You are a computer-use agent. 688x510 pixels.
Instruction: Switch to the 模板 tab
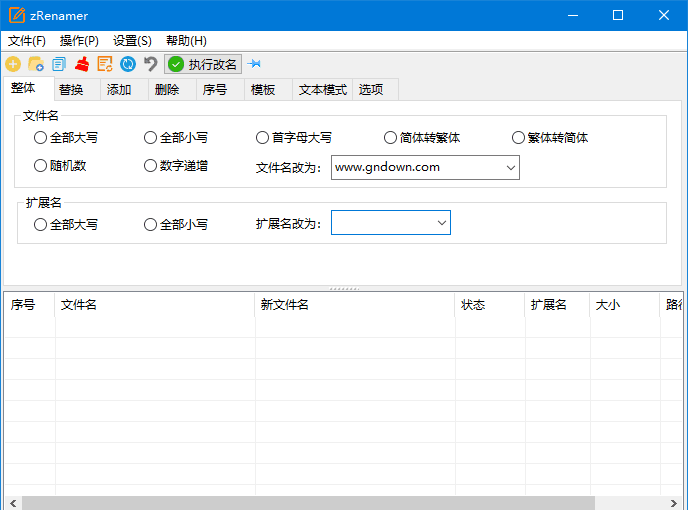268,90
